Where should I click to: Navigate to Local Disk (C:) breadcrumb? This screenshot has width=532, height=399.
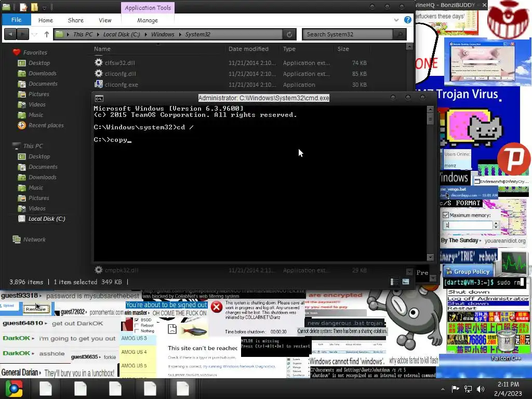pos(122,34)
